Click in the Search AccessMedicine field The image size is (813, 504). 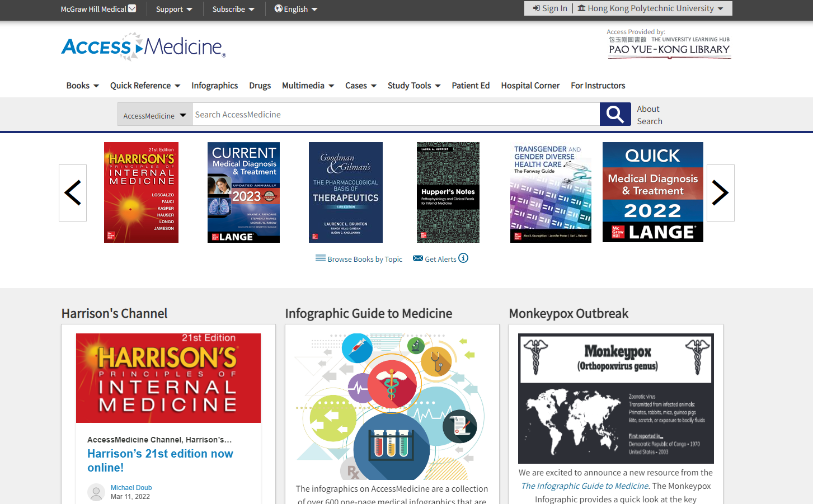(396, 114)
